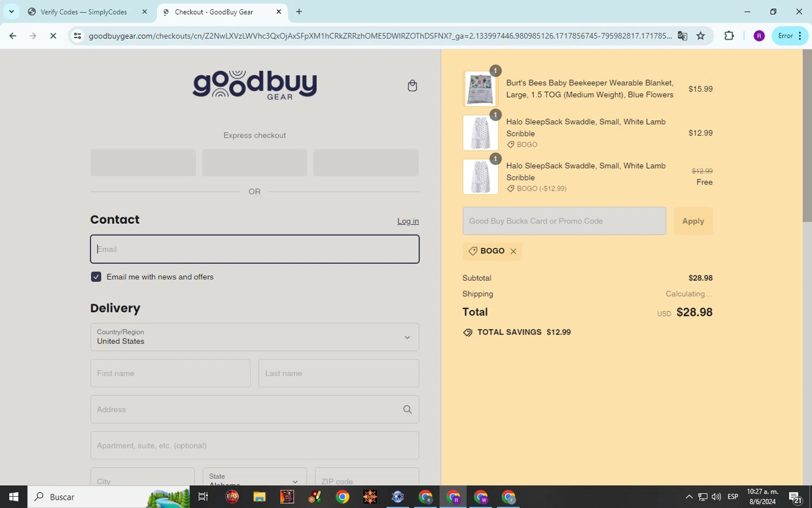This screenshot has height=508, width=812.
Task: Open the taskbar clock 10:27 a. m.
Action: [762, 497]
